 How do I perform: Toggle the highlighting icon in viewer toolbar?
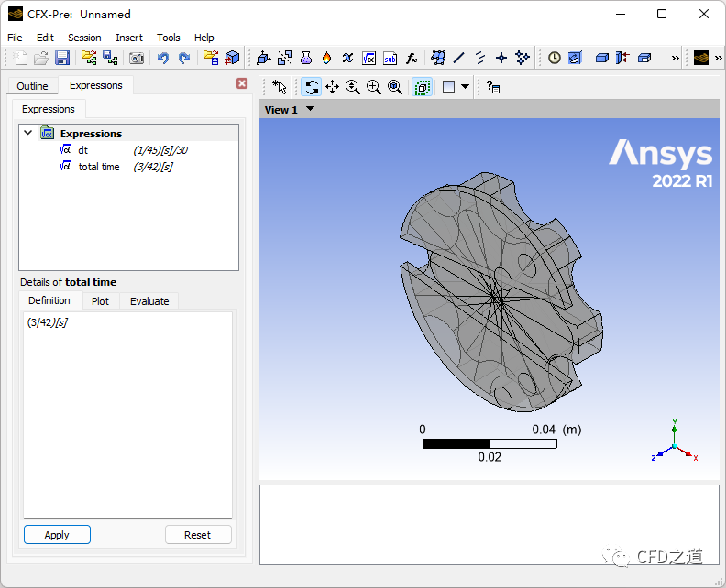point(423,87)
